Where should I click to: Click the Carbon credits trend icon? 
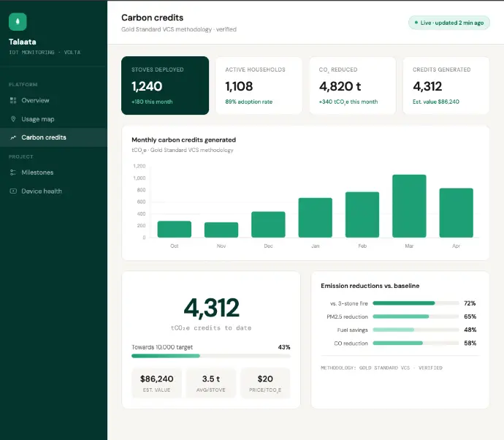tap(13, 137)
